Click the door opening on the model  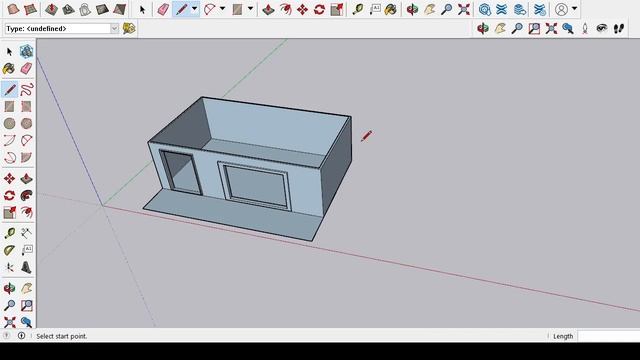(x=182, y=173)
